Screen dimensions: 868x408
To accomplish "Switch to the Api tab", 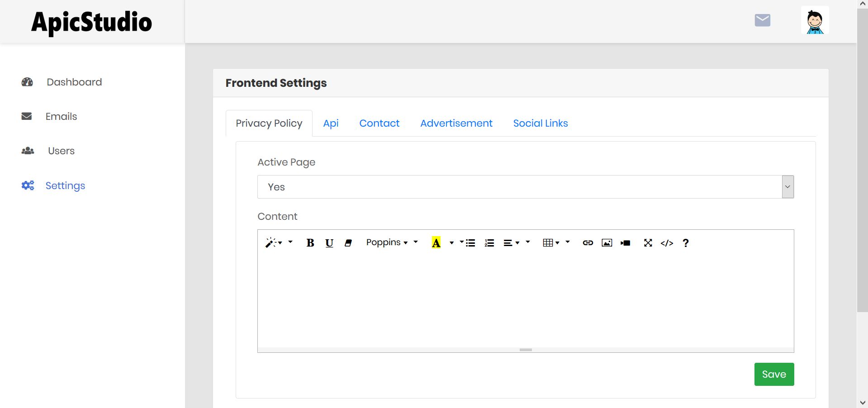I will (331, 123).
